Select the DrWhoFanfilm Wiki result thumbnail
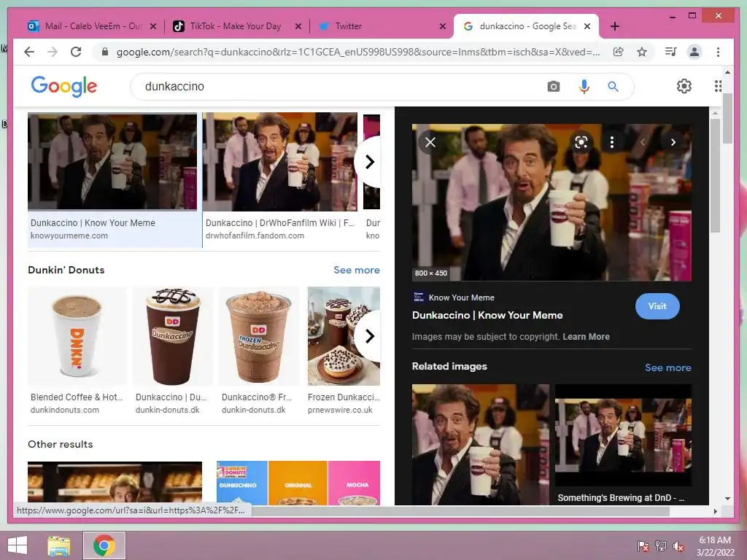This screenshot has height=560, width=747. (x=279, y=161)
